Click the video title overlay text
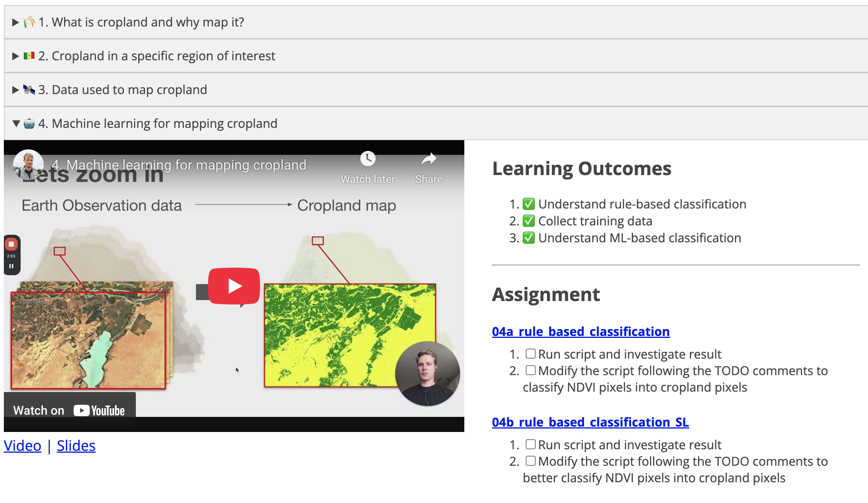 (179, 165)
